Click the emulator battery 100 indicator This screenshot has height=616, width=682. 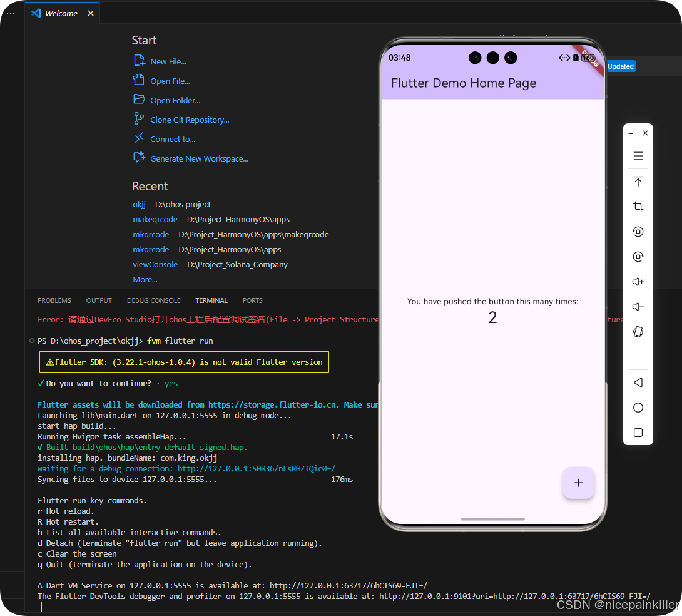point(589,58)
